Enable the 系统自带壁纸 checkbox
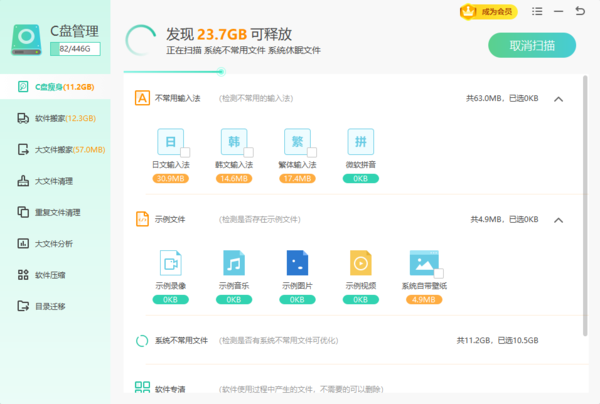The height and width of the screenshot is (404, 600). pyautogui.click(x=438, y=272)
